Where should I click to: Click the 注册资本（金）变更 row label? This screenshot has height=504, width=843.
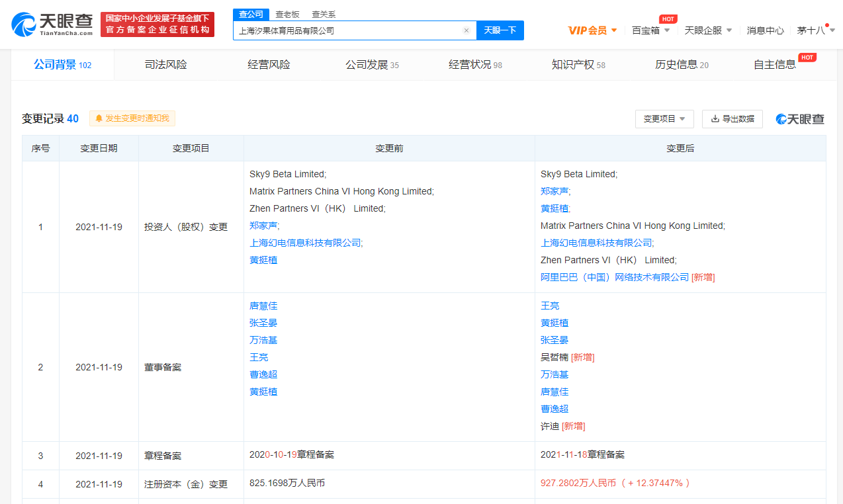pyautogui.click(x=186, y=484)
